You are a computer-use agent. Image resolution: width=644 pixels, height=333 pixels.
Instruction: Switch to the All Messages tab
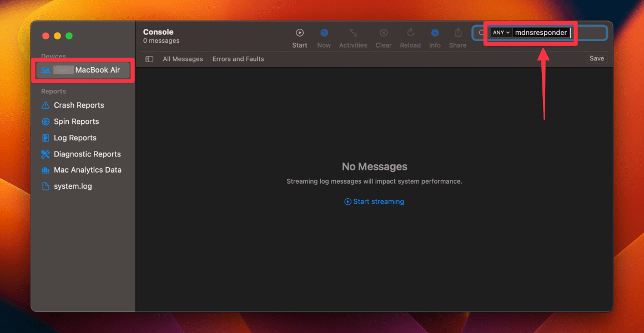click(x=183, y=58)
